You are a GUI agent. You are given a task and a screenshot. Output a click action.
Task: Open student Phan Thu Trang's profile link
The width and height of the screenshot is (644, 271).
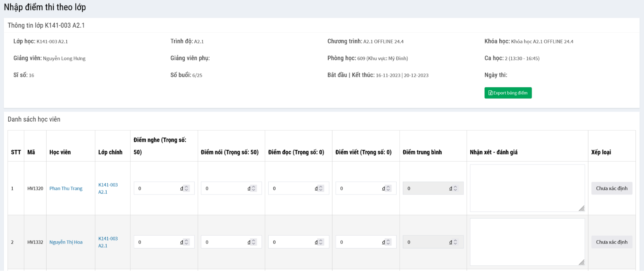(x=66, y=188)
